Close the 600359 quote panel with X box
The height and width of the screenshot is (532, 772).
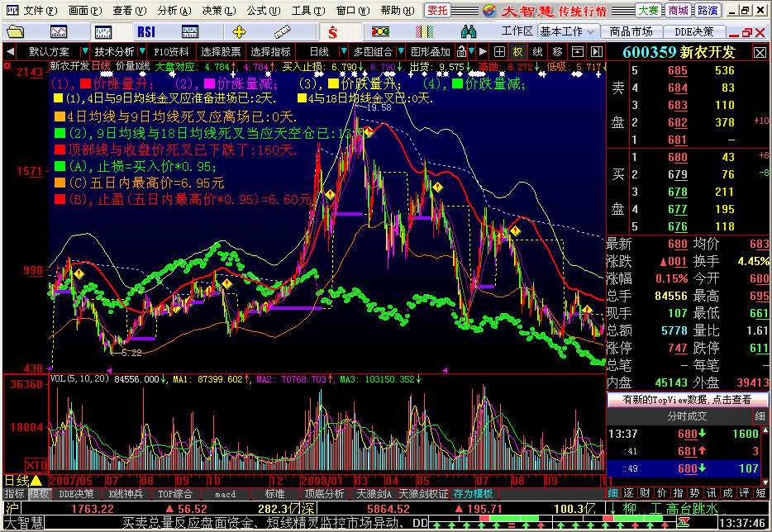pos(760,52)
